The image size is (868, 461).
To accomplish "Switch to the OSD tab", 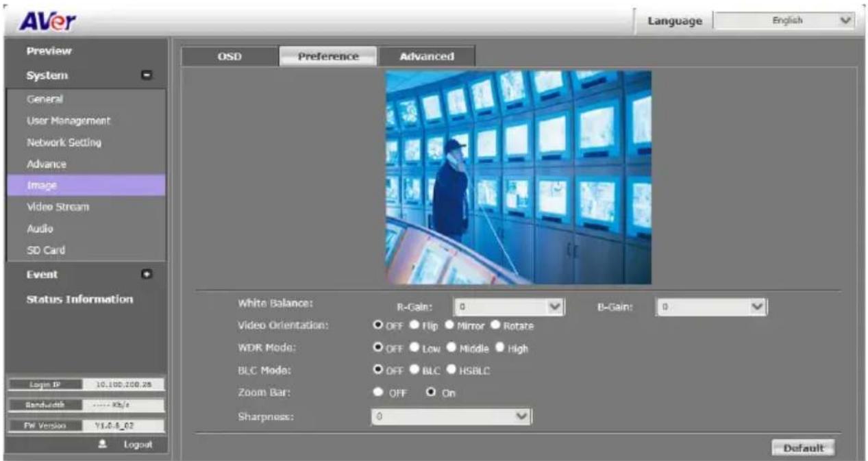I will (x=230, y=57).
